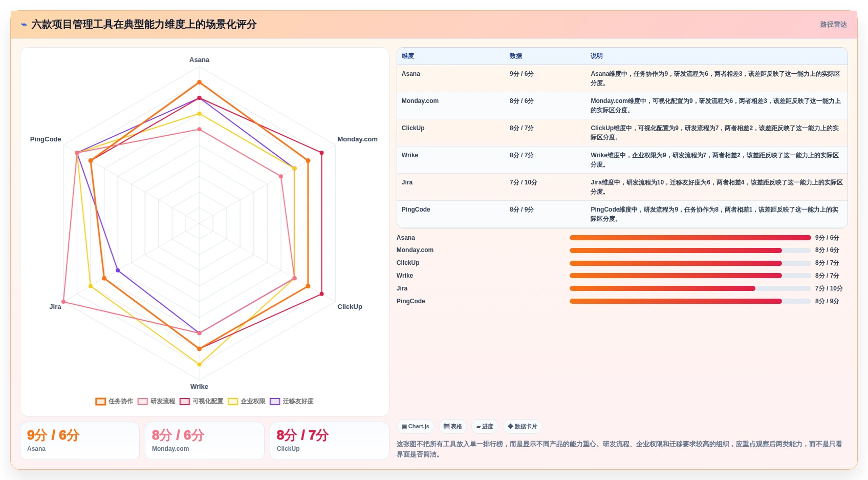
Task: Toggle the 可视化配置 legend swatch
Action: (x=184, y=401)
